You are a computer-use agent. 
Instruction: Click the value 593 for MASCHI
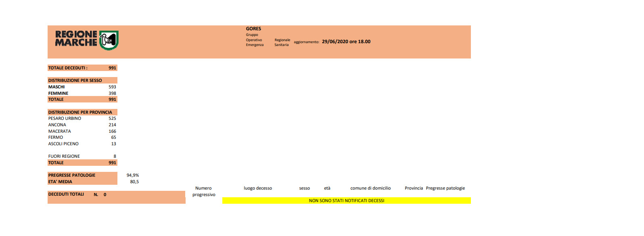[x=112, y=87]
